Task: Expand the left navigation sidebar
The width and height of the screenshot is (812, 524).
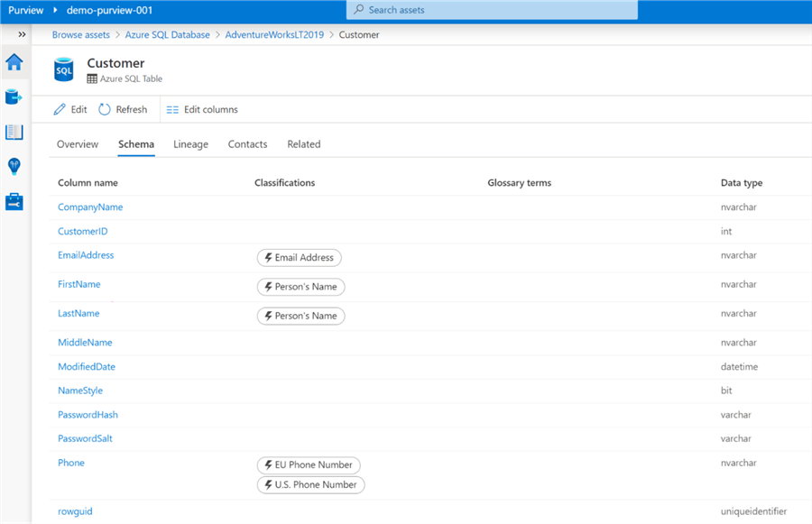Action: 22,34
